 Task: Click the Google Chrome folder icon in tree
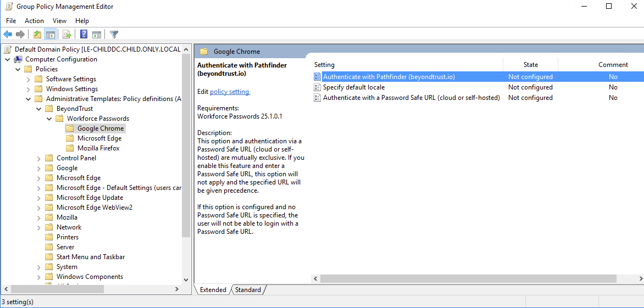pos(70,128)
